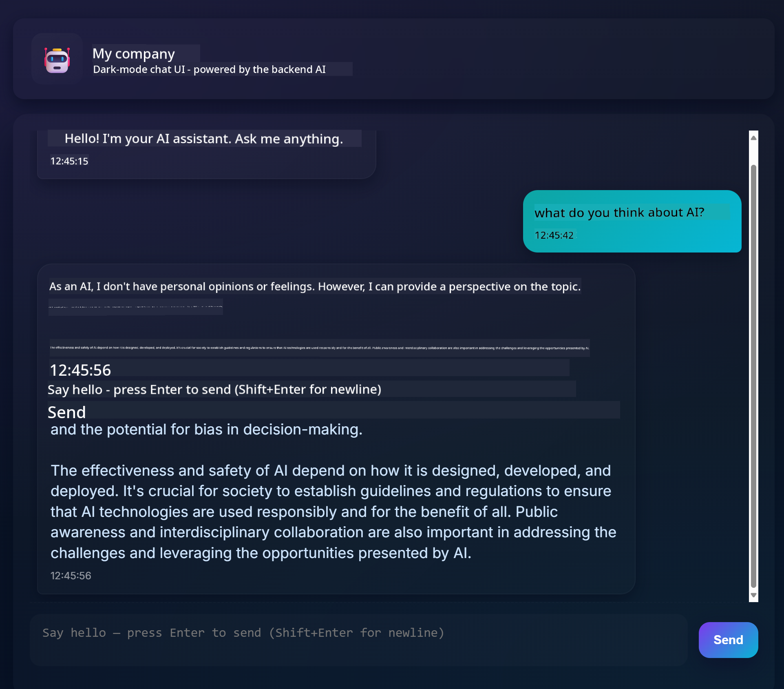Select the scrollbar up arrow
The image size is (784, 689).
(x=753, y=137)
